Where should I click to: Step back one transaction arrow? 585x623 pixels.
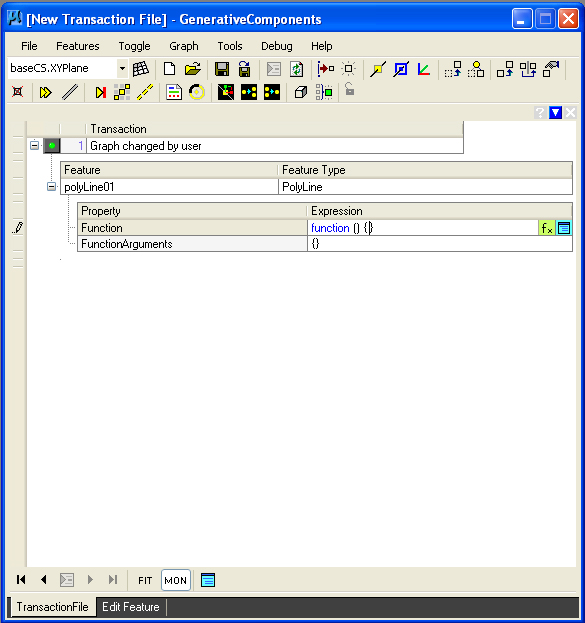tap(44, 580)
